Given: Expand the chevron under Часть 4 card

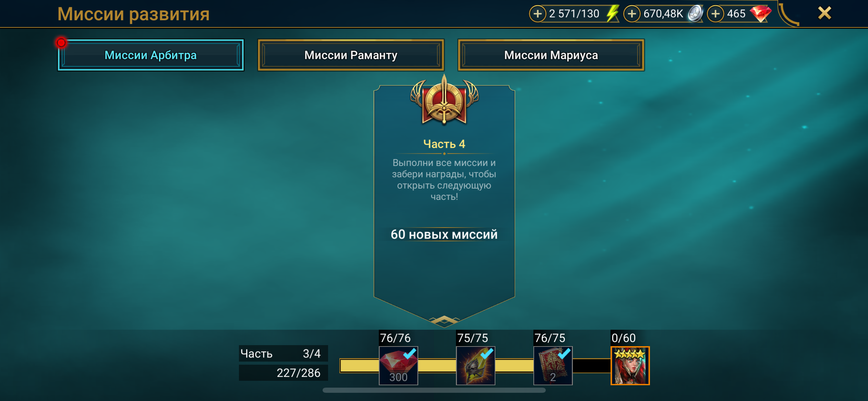Looking at the screenshot, I should [444, 320].
